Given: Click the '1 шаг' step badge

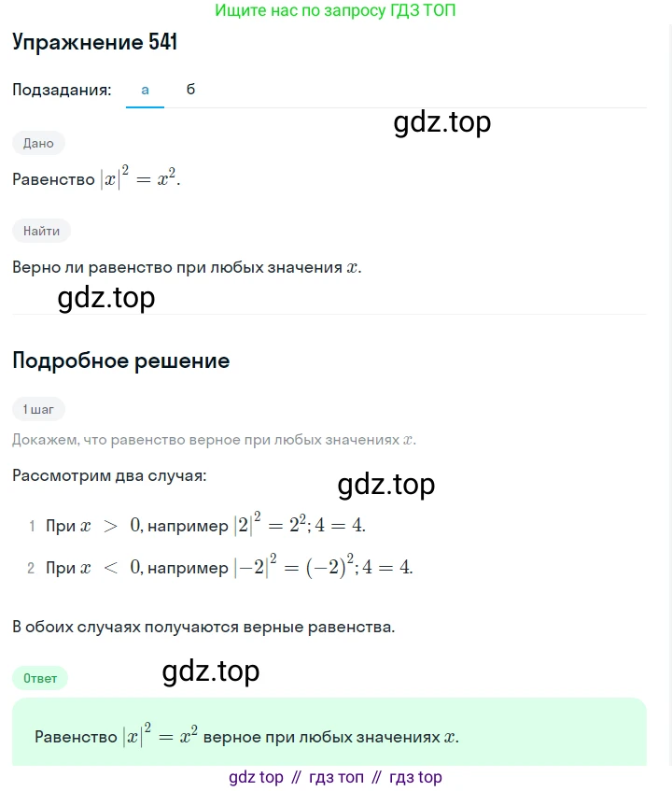Looking at the screenshot, I should [x=38, y=409].
